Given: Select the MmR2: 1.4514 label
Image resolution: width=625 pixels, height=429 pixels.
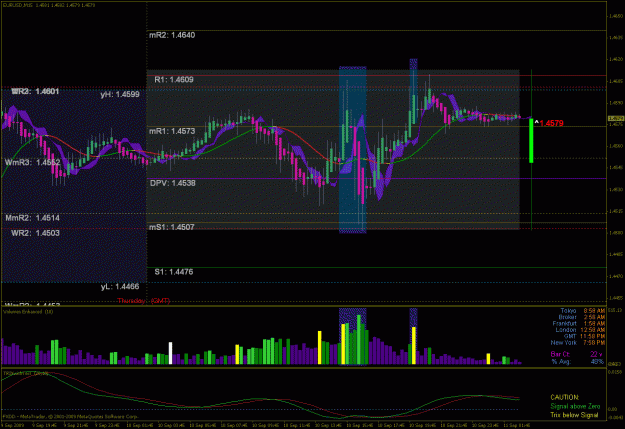Looking at the screenshot, I should pyautogui.click(x=33, y=218).
